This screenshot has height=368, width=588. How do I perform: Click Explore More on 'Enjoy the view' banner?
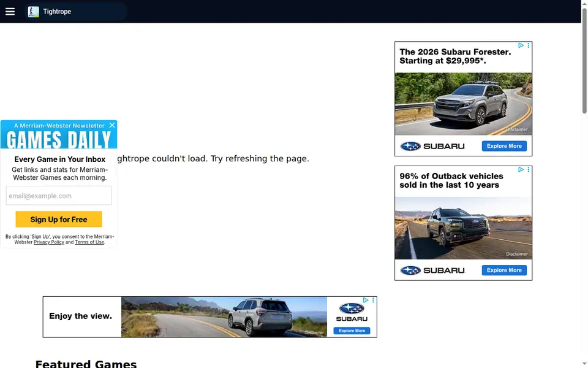[352, 331]
